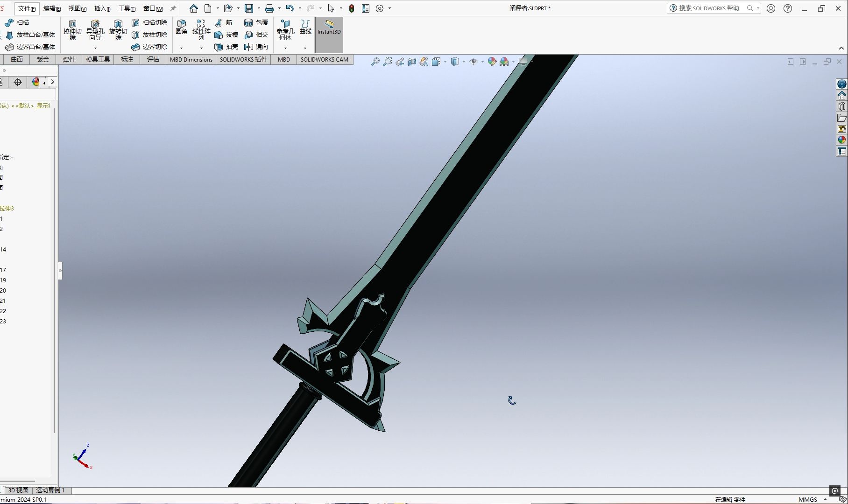This screenshot has height=504, width=848.
Task: Open the 插入 (Insert) menu
Action: 102,8
